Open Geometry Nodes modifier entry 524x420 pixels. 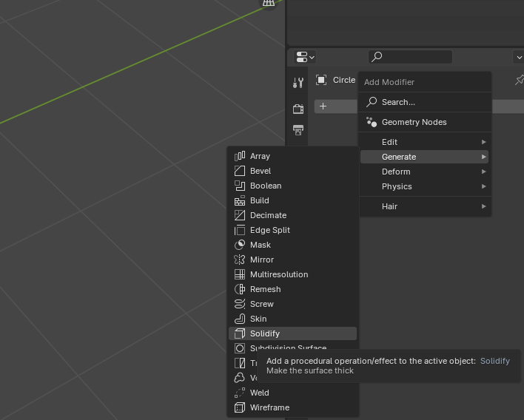coord(424,122)
